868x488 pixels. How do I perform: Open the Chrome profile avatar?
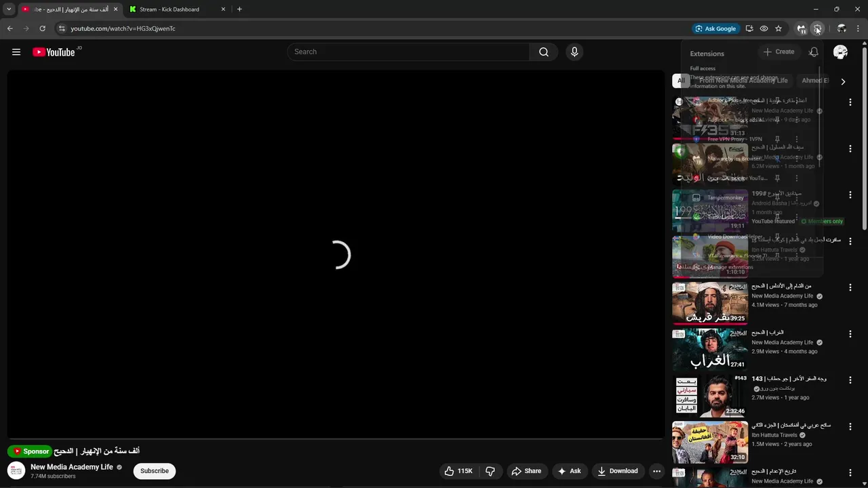(842, 28)
